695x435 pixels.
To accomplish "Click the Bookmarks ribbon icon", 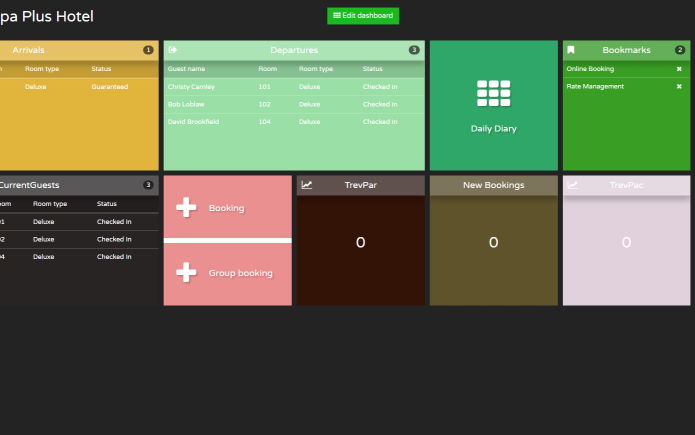I will coord(571,50).
